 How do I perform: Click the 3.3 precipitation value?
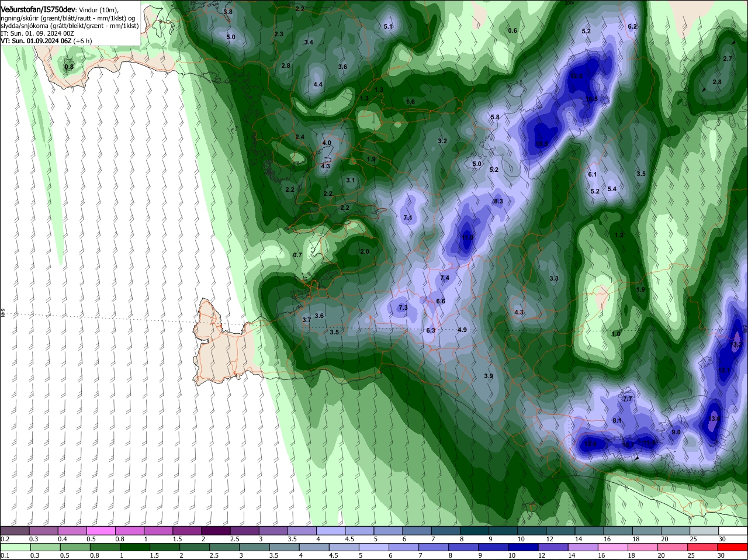554,278
